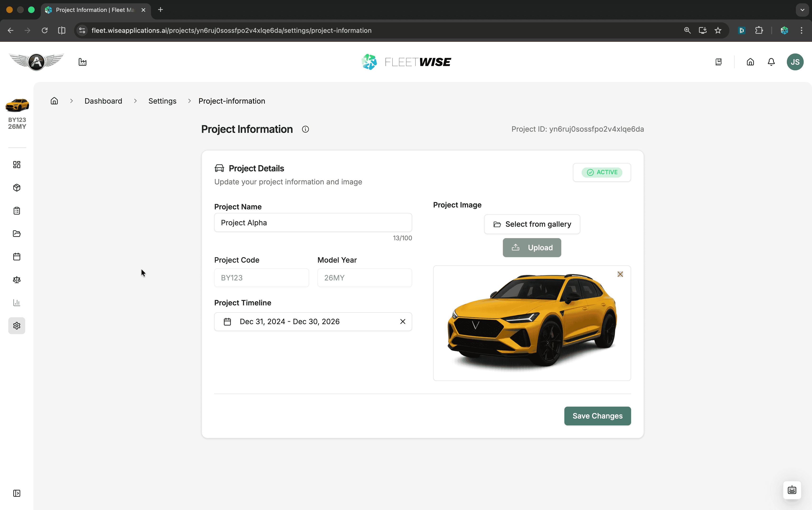Open notifications bell
Screen dimensions: 812x510
coord(771,62)
